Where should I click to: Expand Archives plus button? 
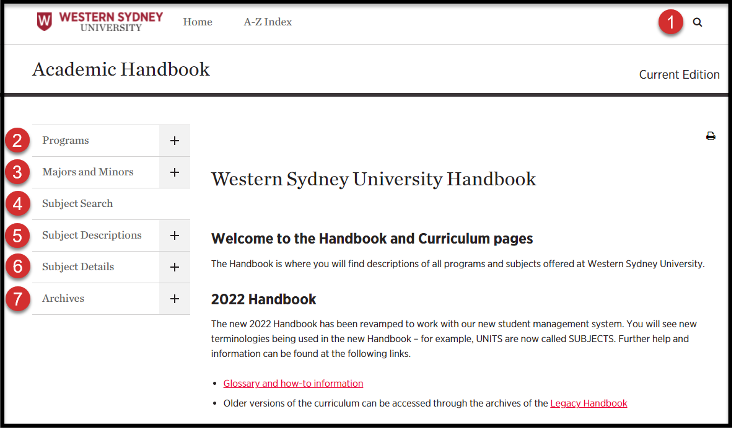coord(174,299)
